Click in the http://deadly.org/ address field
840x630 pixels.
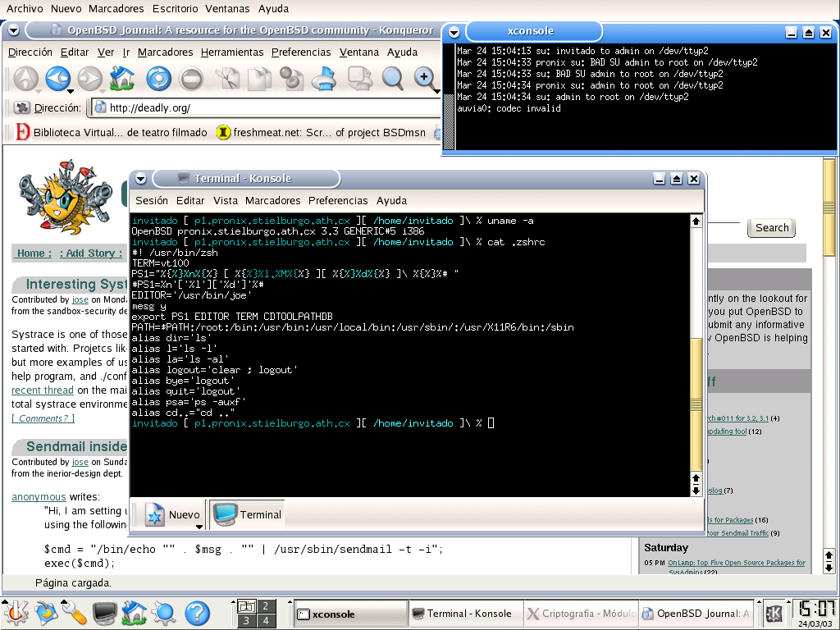click(267, 107)
